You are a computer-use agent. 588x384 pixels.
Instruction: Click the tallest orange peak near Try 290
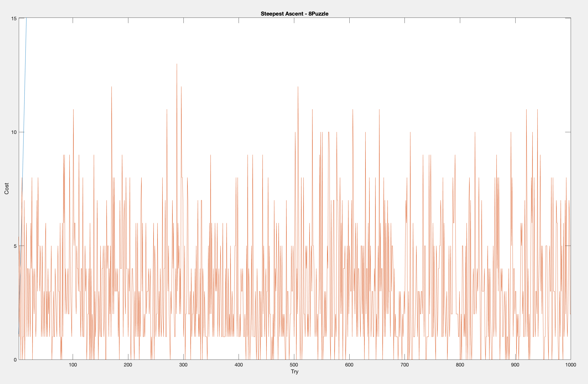[177, 65]
